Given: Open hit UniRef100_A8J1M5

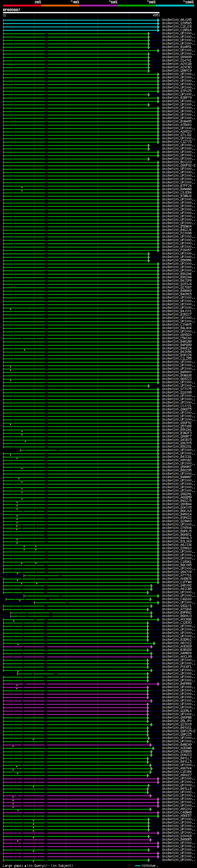Looking at the screenshot, I should 177,20.
